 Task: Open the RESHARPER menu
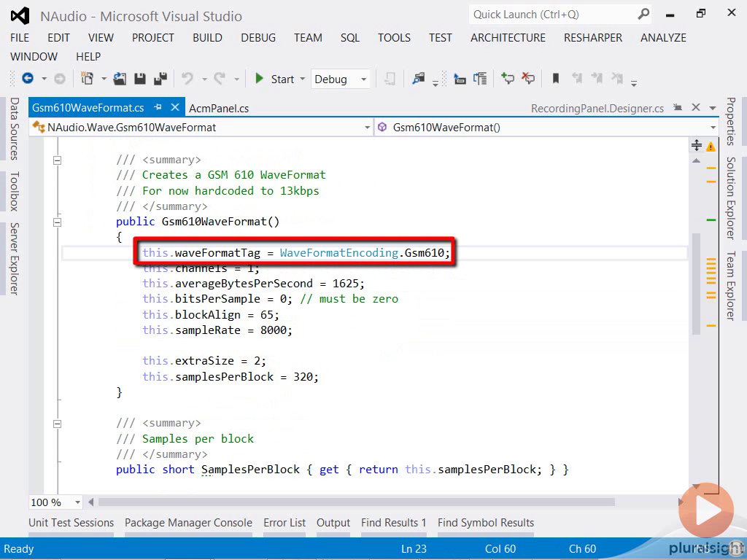592,38
